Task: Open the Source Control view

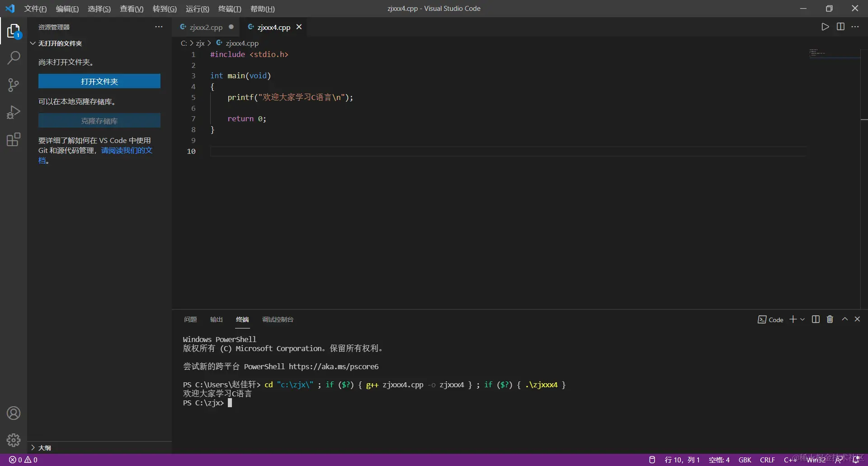Action: 14,85
